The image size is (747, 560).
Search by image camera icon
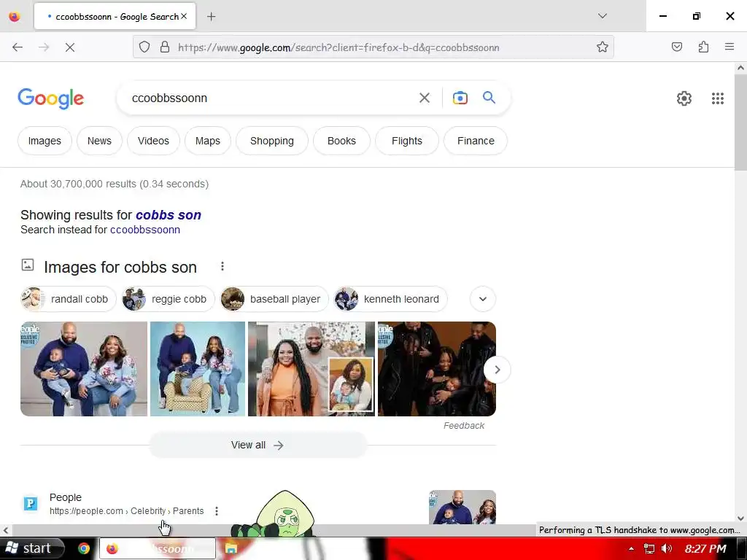click(460, 98)
